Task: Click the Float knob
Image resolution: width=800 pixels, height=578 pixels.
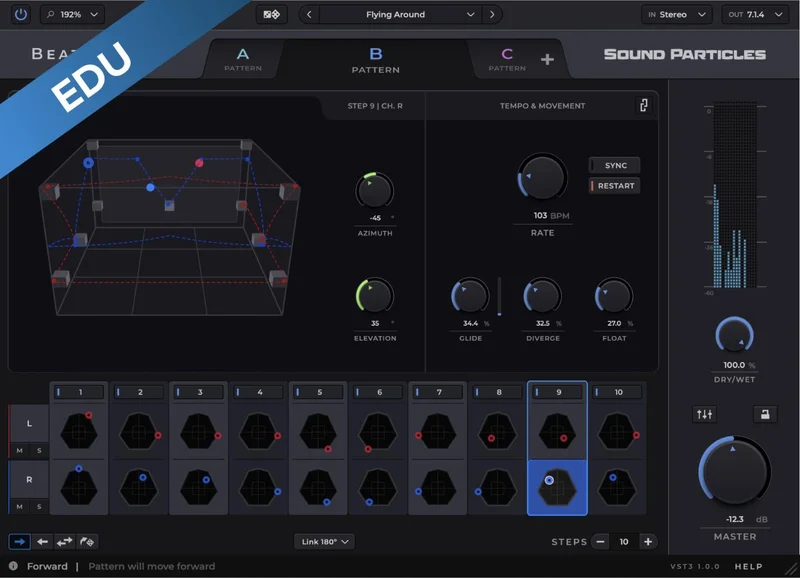Action: 614,296
